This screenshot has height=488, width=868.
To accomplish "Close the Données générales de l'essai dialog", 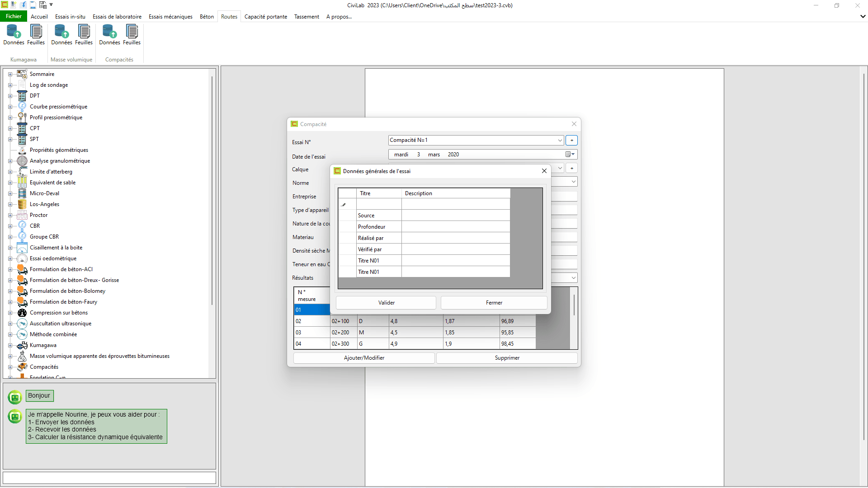I will click(x=544, y=171).
